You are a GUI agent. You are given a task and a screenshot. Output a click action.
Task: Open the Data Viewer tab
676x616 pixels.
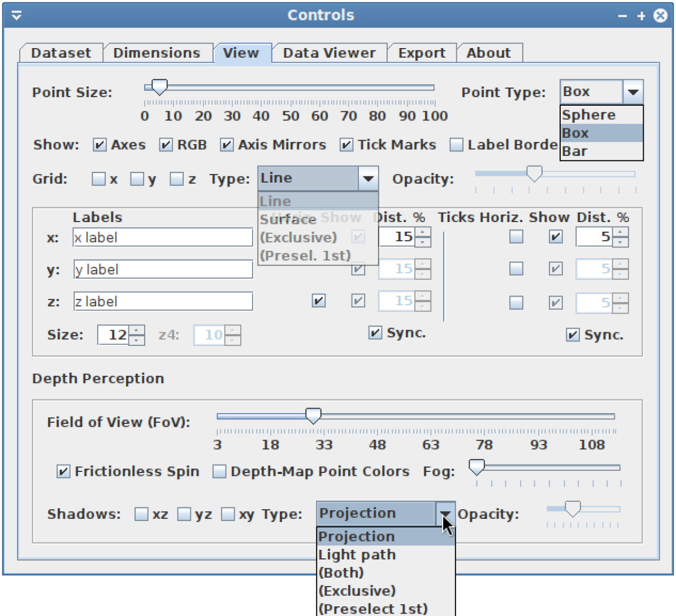(329, 53)
